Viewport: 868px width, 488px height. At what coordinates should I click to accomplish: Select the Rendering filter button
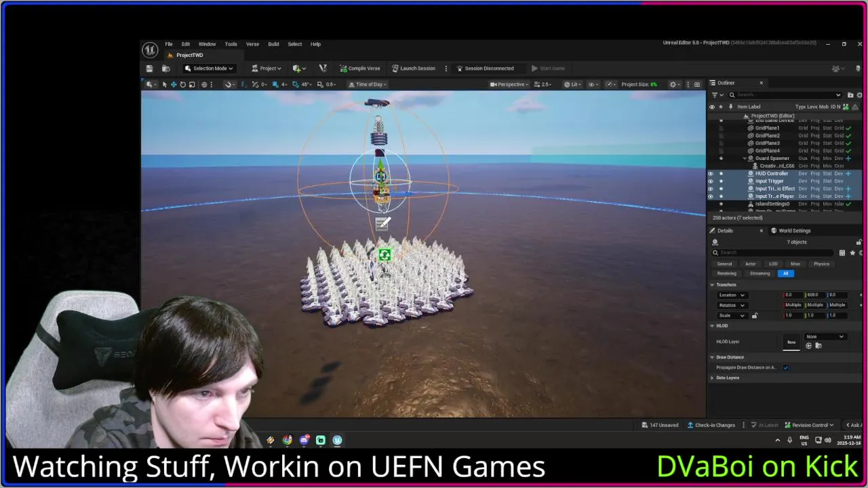[x=726, y=273]
